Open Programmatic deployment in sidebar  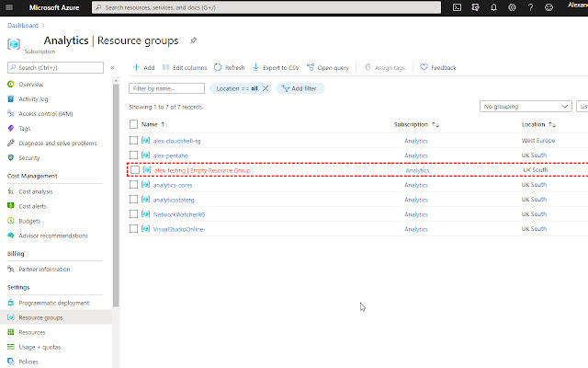(x=54, y=303)
